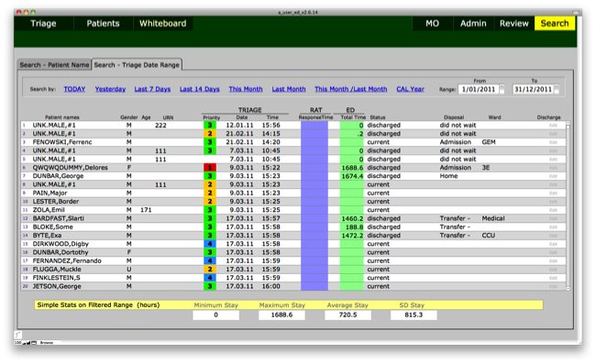Select patient JETSON,George
Viewport: 596px width, 364px height.
[57, 286]
